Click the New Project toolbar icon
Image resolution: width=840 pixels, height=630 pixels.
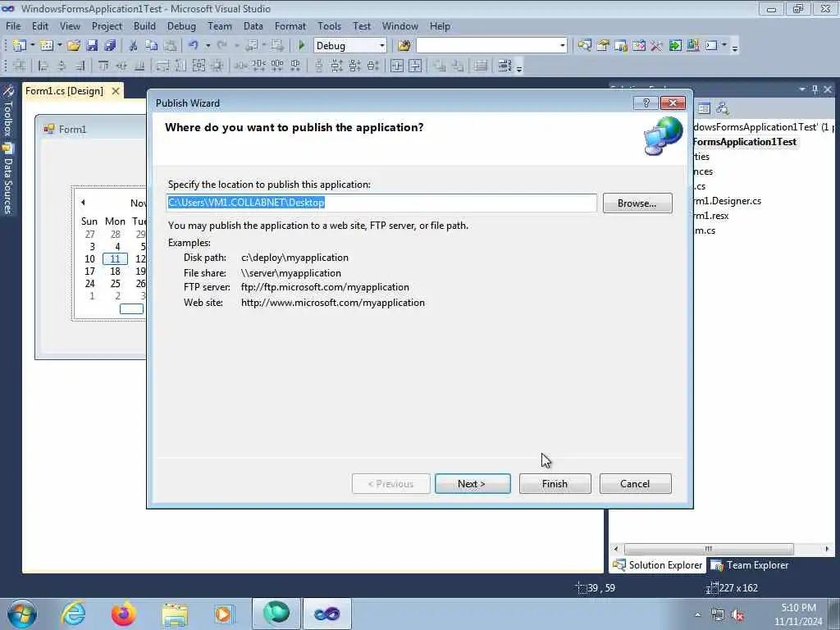coord(20,46)
